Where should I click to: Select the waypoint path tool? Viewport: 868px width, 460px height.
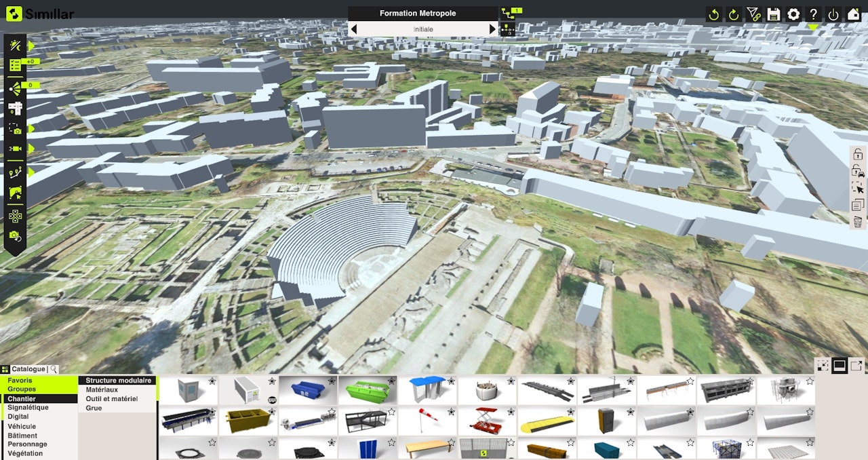pyautogui.click(x=15, y=172)
